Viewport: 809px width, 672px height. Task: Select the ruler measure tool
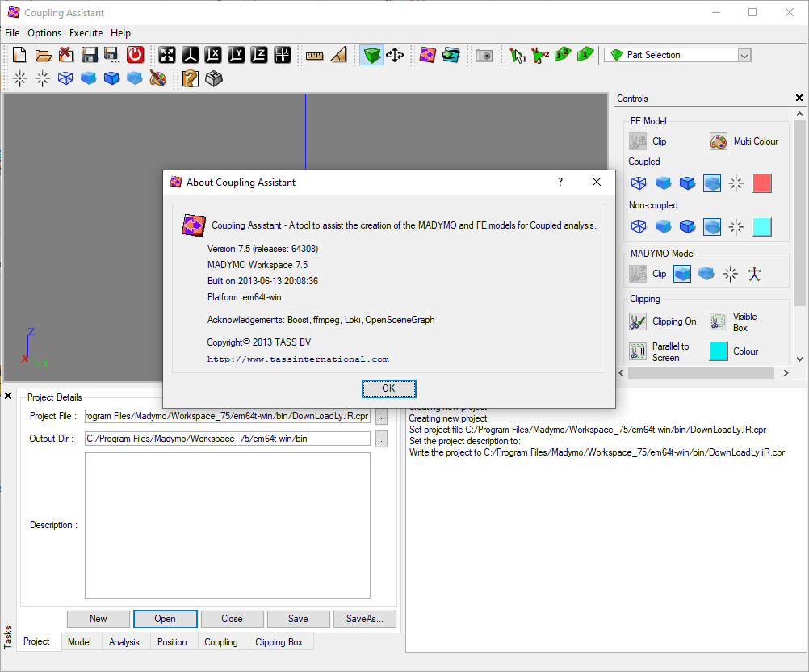(315, 55)
